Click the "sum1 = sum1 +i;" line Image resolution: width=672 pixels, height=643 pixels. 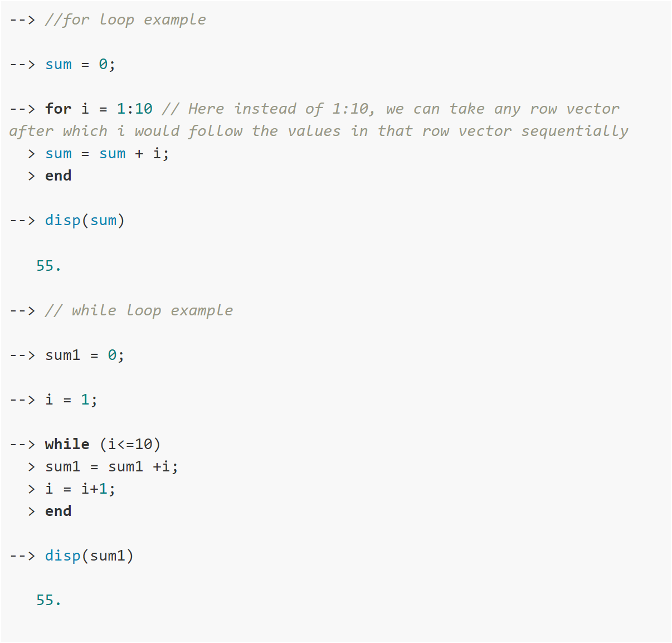tap(111, 466)
